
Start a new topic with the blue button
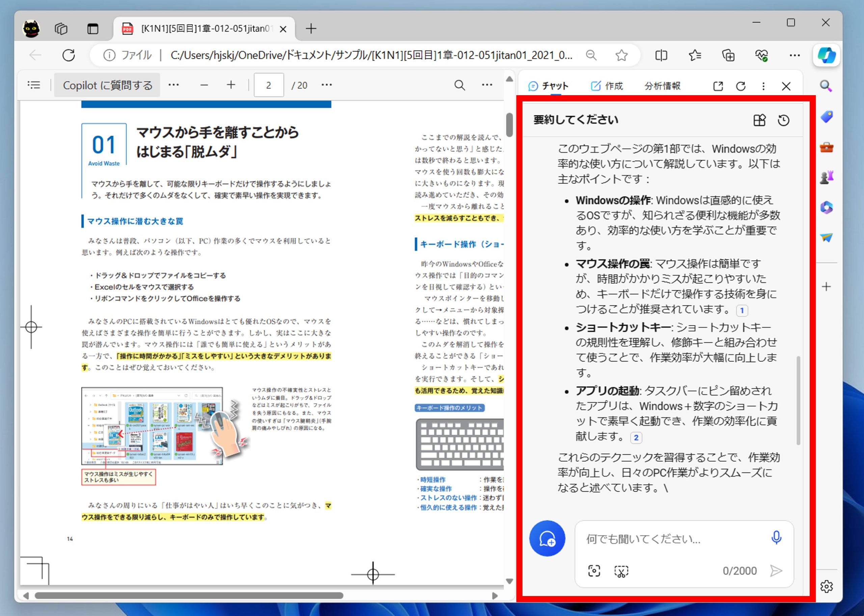click(547, 538)
